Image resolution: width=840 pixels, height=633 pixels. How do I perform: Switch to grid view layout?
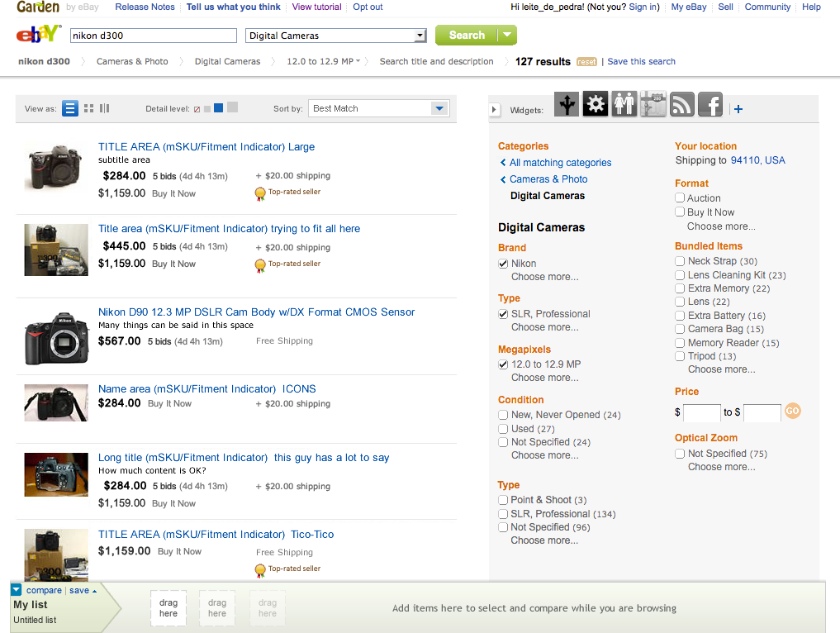pyautogui.click(x=89, y=108)
